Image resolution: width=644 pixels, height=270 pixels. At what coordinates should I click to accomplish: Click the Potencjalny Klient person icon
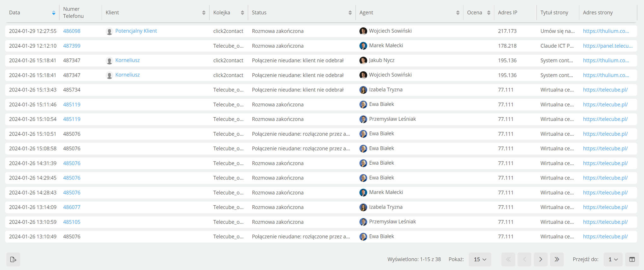[109, 31]
